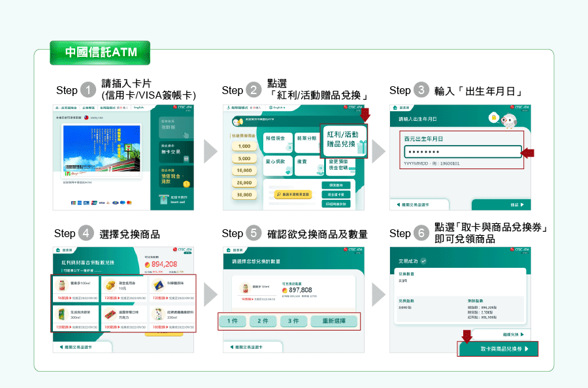Choose the 20,000 quick cash amount
This screenshot has width=588, height=388.
[244, 183]
